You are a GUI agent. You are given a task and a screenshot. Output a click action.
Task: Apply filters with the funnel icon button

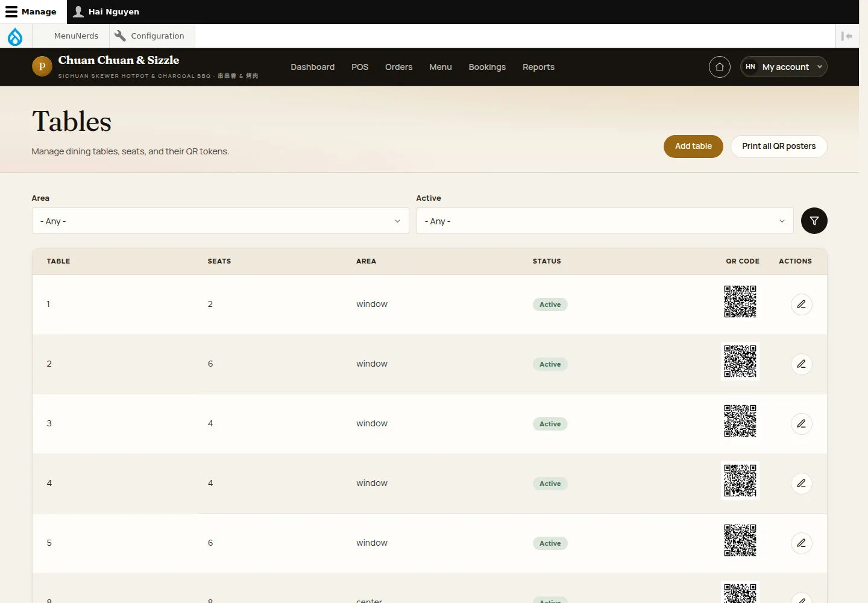coord(814,221)
